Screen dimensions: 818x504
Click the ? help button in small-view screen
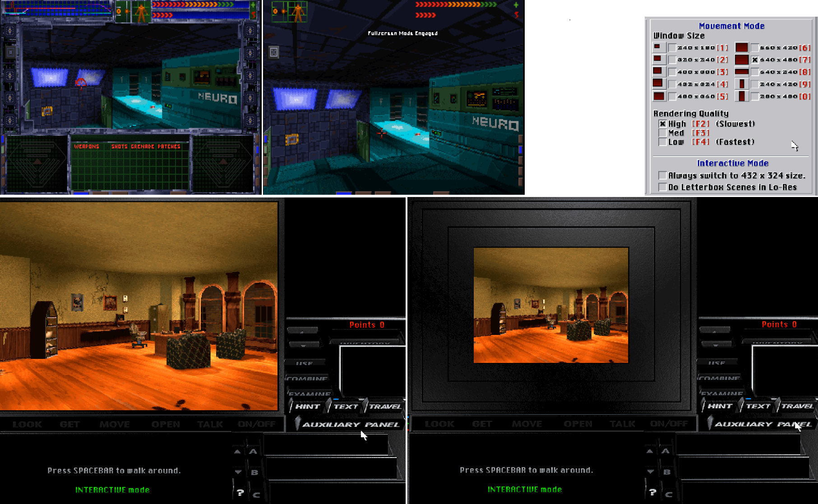click(653, 492)
